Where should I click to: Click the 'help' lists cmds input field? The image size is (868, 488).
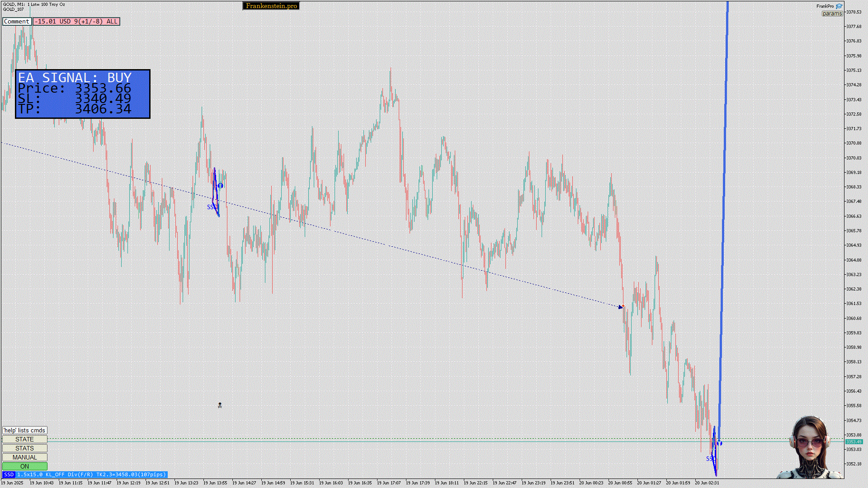(x=25, y=430)
